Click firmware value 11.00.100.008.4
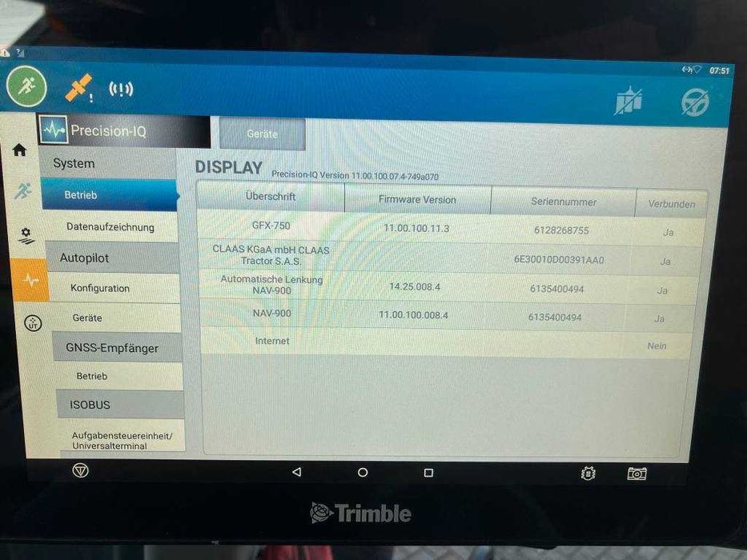 click(x=413, y=315)
